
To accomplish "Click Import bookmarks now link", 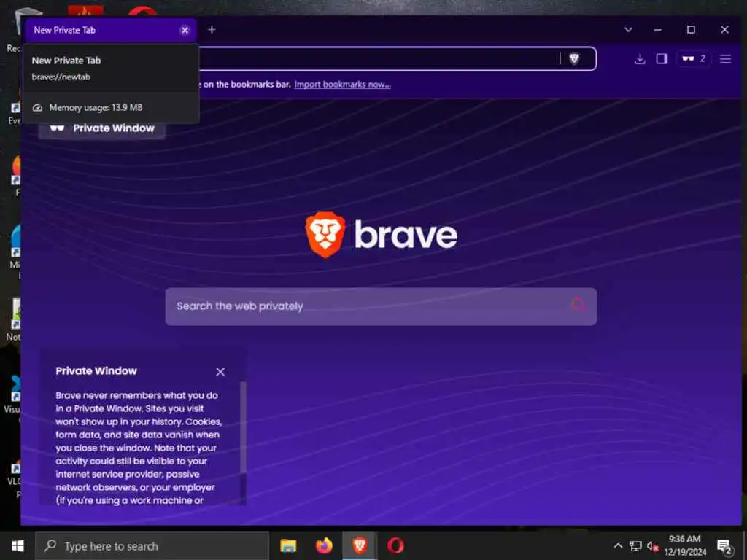I will pos(342,85).
